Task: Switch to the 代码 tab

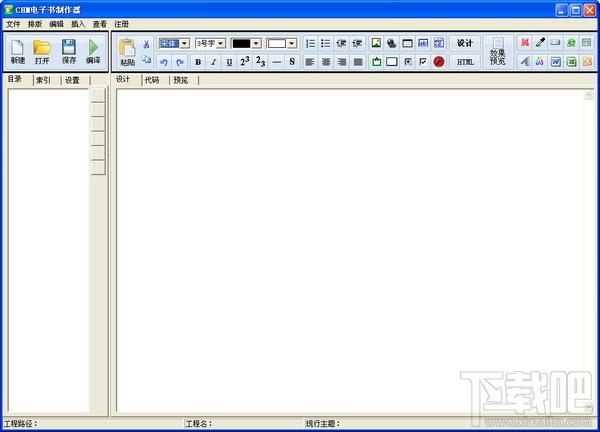Action: click(152, 80)
